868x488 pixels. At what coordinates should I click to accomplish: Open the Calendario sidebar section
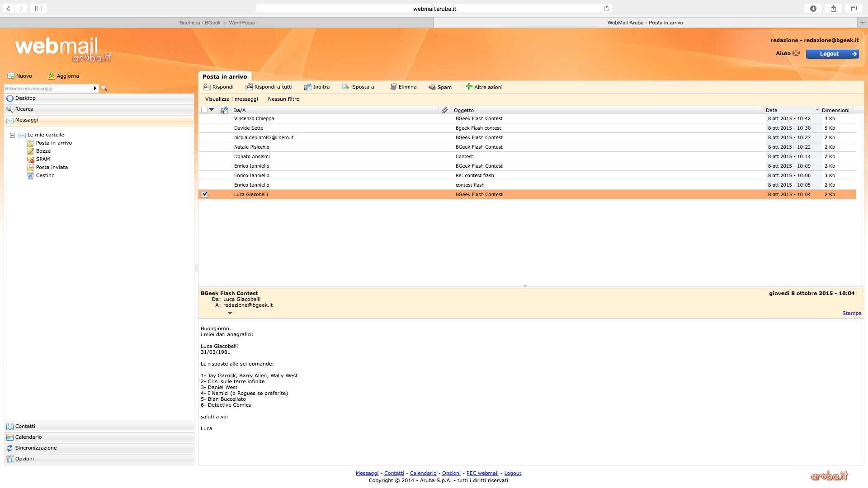[28, 437]
